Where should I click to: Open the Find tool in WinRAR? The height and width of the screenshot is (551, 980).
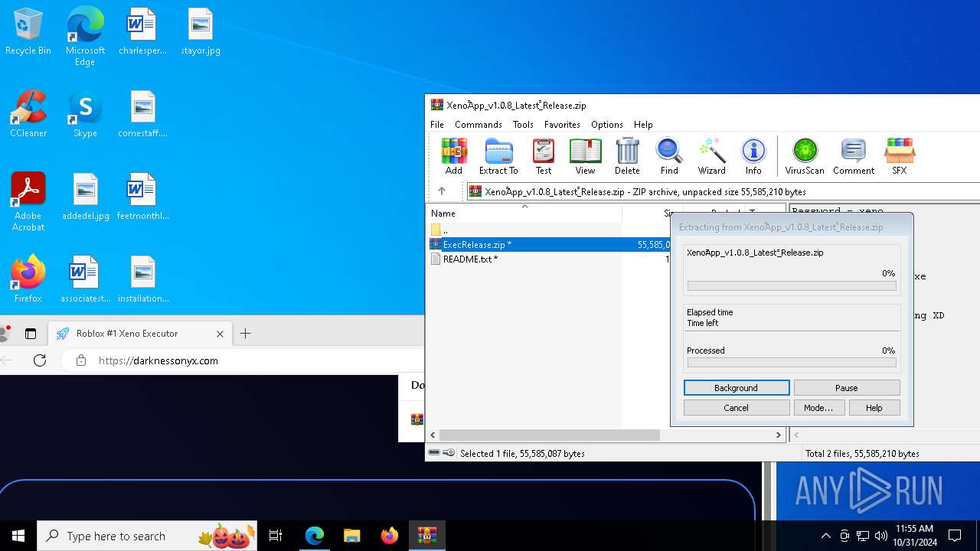tap(669, 156)
